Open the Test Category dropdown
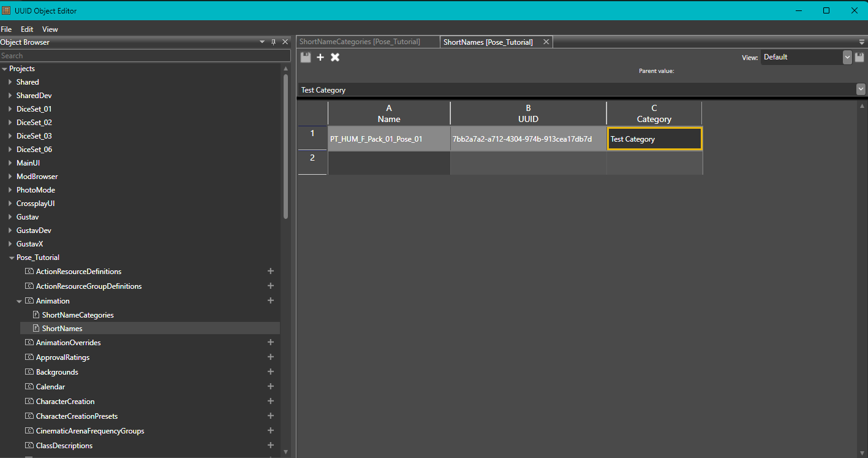868x458 pixels. coord(861,89)
